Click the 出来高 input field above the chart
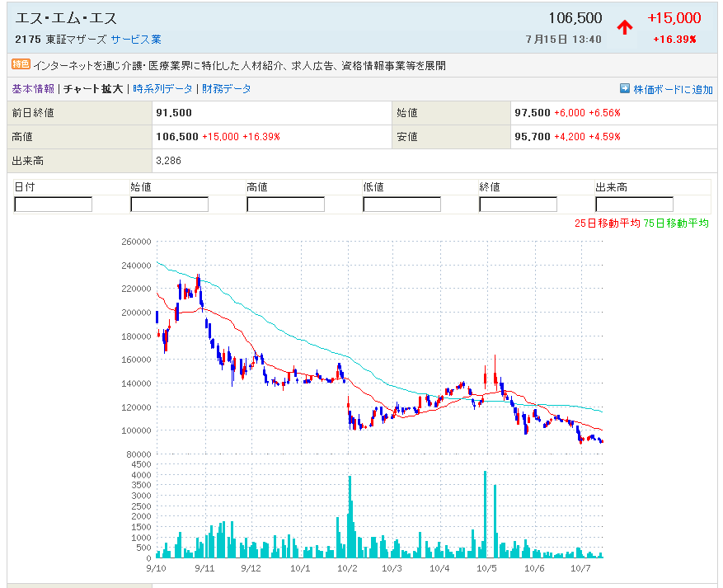723x588 pixels. pos(634,204)
